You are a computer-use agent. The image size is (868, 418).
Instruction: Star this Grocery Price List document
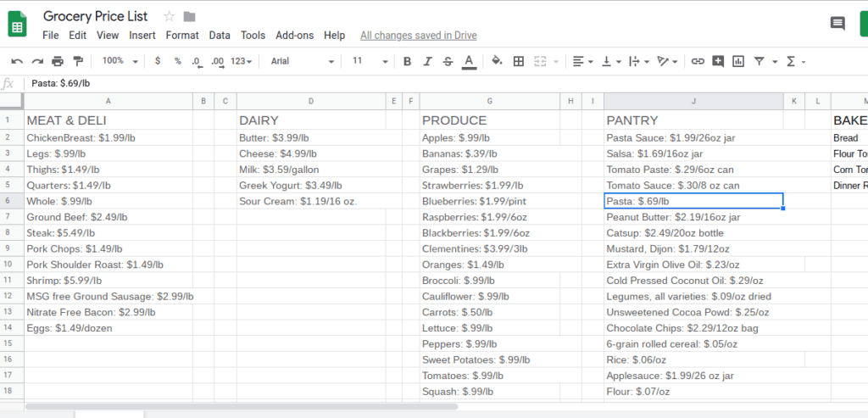(170, 17)
